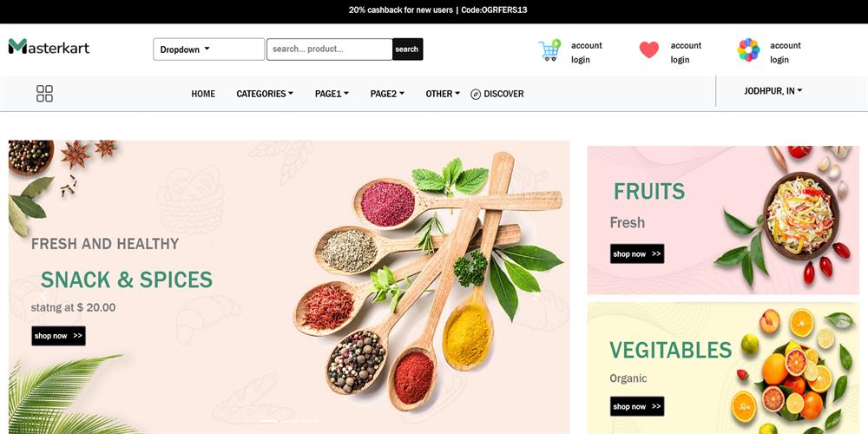Open the CATEGORIES dropdown menu
Viewport: 868px width, 434px height.
click(265, 94)
